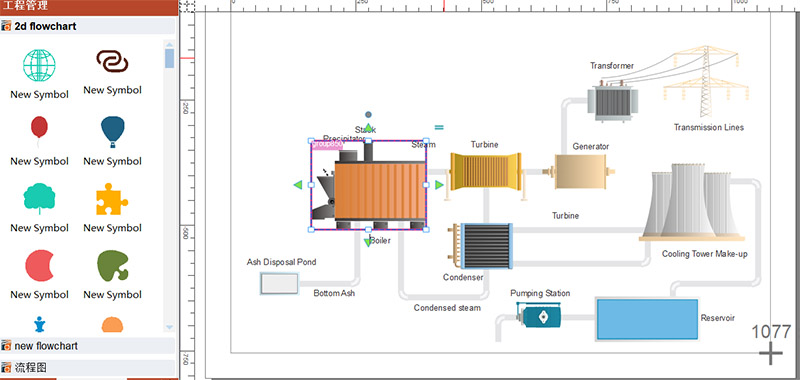Click the rotation handle above the boiler
The image size is (800, 380).
click(x=368, y=115)
